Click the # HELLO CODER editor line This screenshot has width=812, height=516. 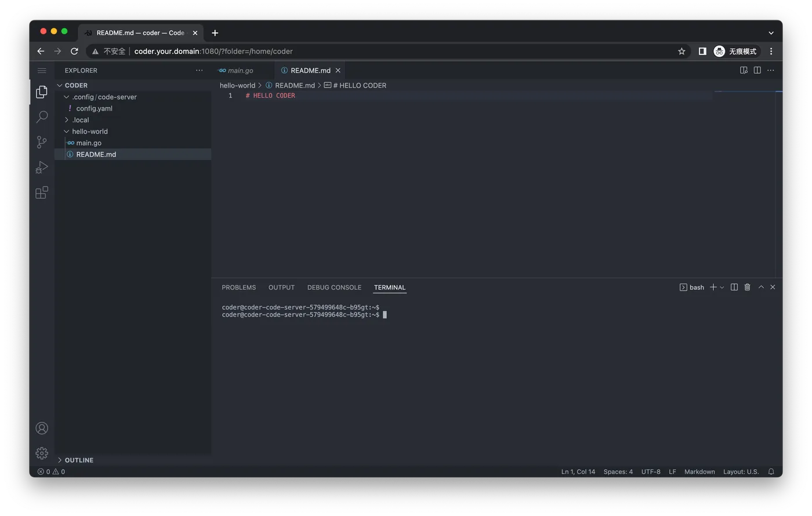(x=270, y=96)
